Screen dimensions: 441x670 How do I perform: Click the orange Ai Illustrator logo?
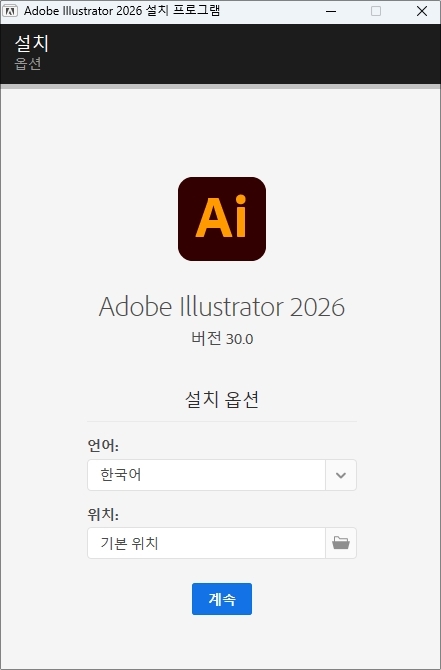coord(222,219)
